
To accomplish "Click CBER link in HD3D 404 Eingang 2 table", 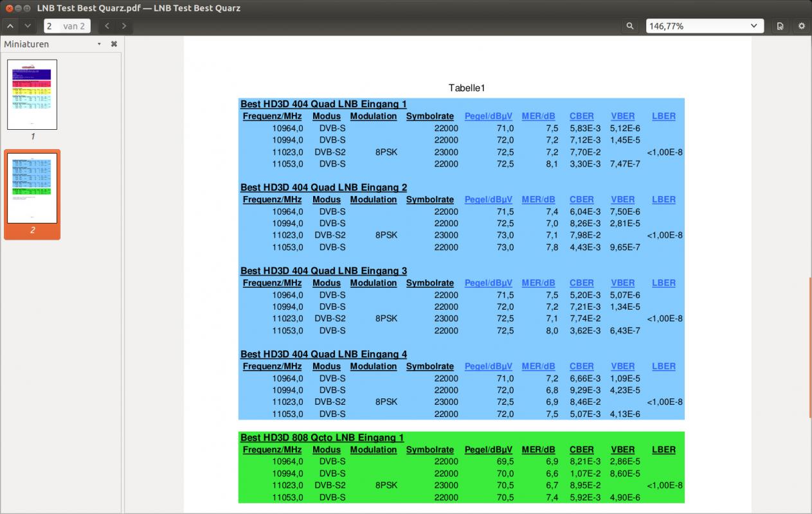I will tap(581, 200).
